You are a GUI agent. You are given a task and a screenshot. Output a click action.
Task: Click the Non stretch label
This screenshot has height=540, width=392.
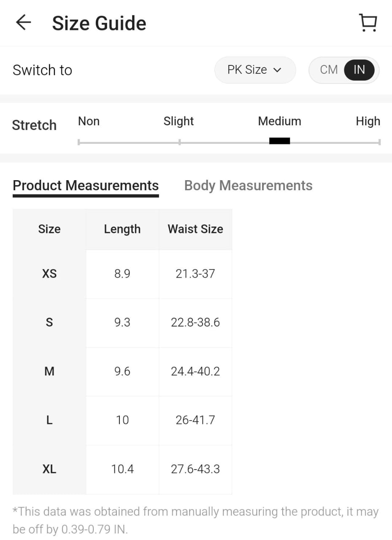89,121
